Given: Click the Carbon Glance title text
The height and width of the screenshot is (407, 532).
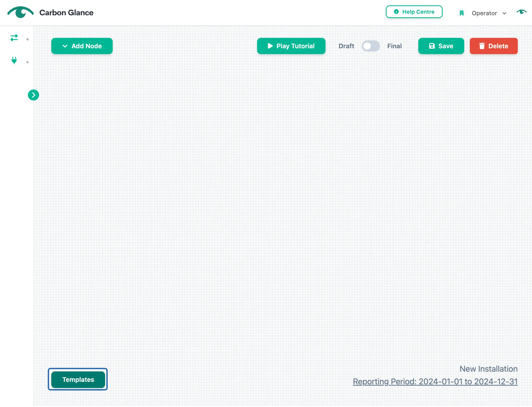Looking at the screenshot, I should pyautogui.click(x=66, y=12).
